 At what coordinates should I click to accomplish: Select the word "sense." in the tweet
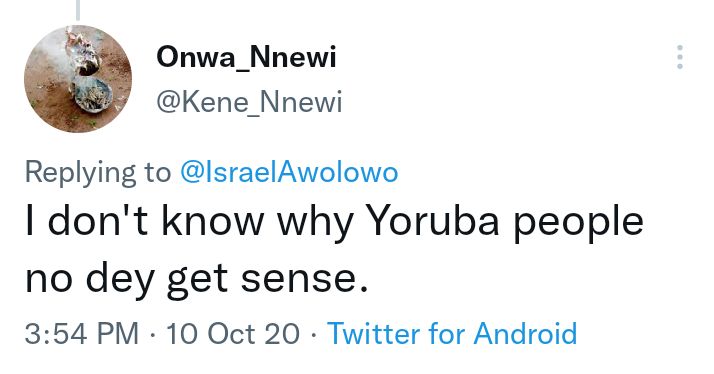304,279
